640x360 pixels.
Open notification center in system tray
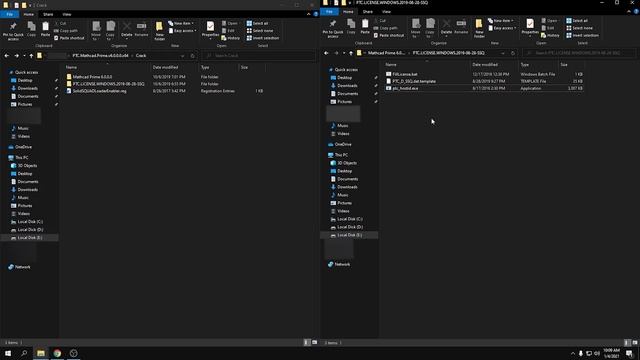coord(629,353)
